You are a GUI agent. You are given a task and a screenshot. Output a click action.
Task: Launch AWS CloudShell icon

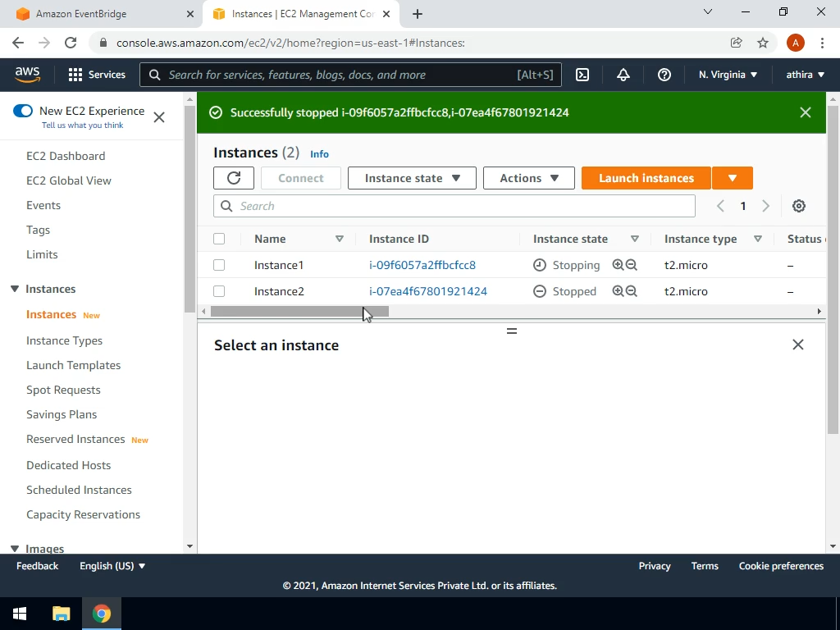pos(582,75)
